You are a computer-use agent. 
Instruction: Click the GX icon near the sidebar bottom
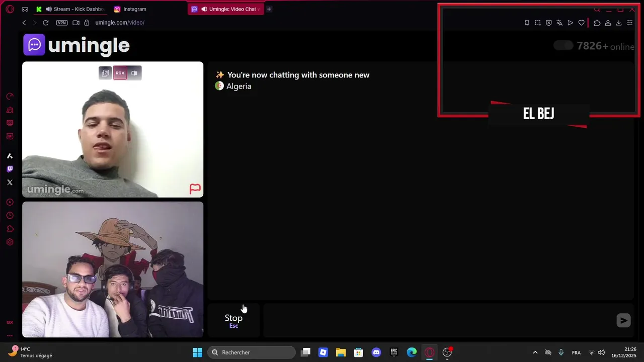(x=10, y=322)
